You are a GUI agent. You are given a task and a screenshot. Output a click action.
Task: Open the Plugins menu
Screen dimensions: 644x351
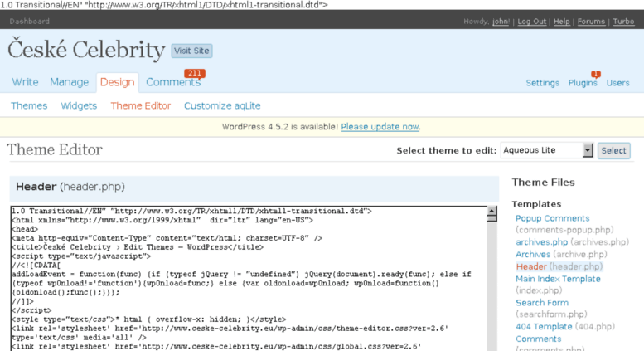(x=583, y=83)
